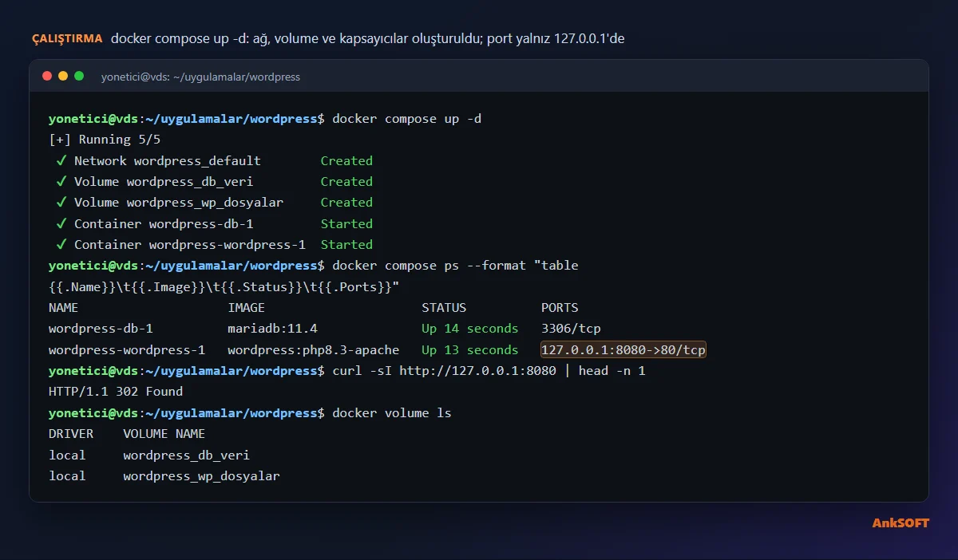Click 'local' driver for wordpress_db_veri
958x560 pixels.
[x=67, y=455]
